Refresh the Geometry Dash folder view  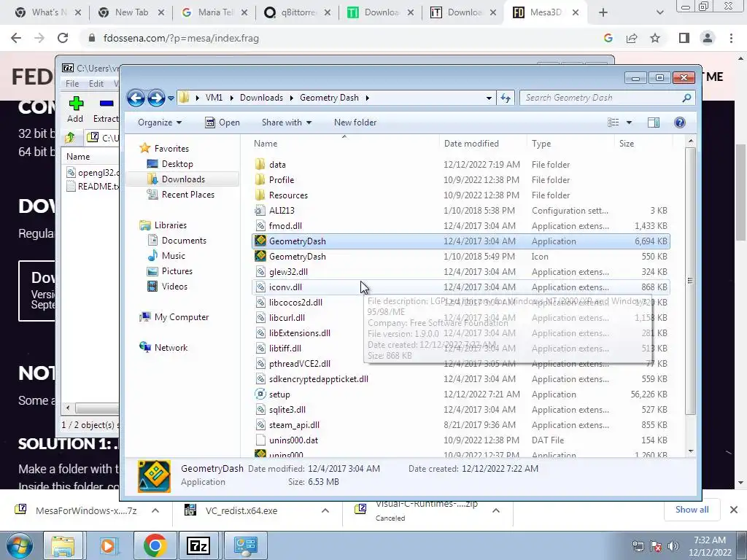[506, 98]
